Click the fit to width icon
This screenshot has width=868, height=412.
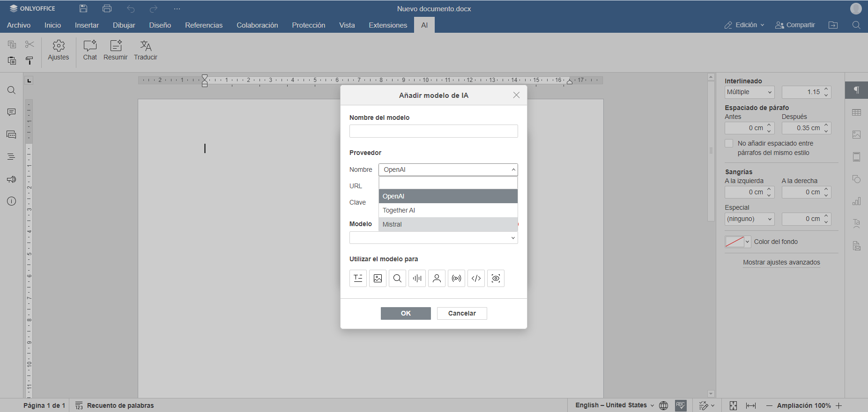pyautogui.click(x=751, y=405)
